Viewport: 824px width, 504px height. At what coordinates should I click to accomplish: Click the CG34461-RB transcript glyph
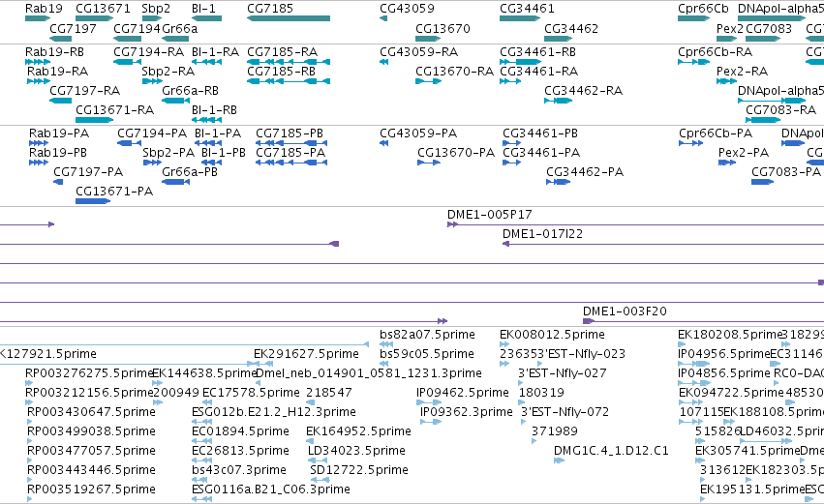[520, 62]
